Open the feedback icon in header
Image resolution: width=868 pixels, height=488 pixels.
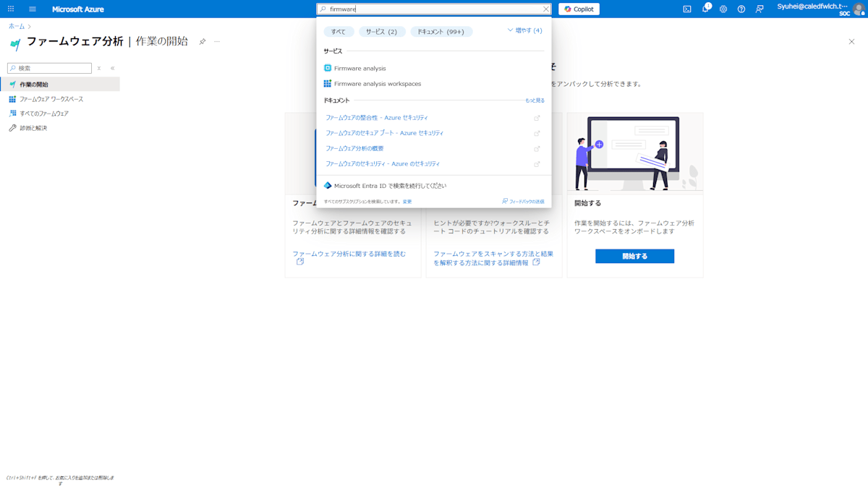click(759, 9)
